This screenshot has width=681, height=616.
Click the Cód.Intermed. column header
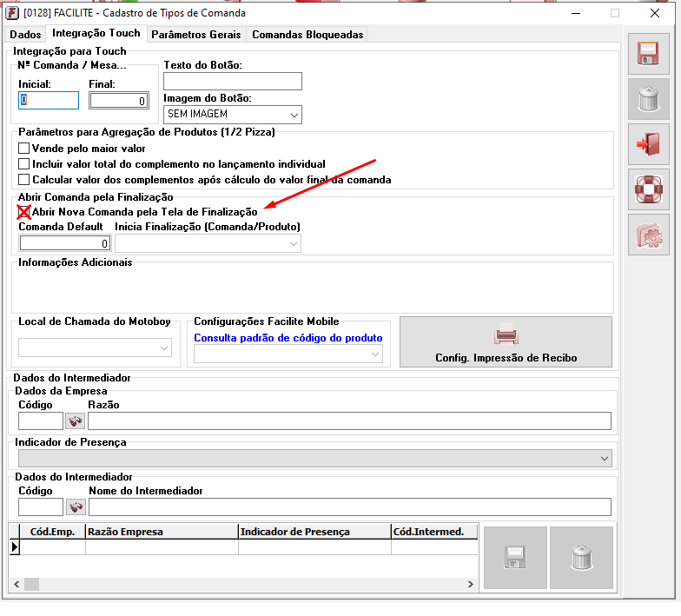[x=434, y=532]
